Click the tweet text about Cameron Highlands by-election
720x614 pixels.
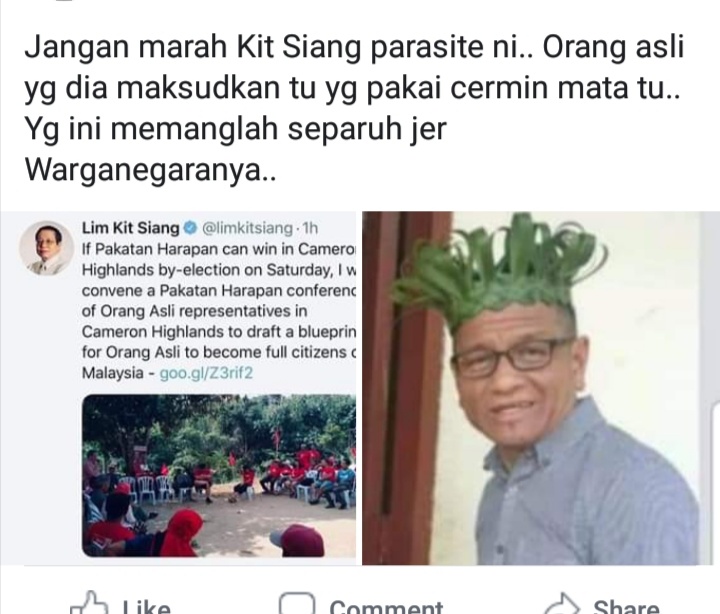point(219,311)
